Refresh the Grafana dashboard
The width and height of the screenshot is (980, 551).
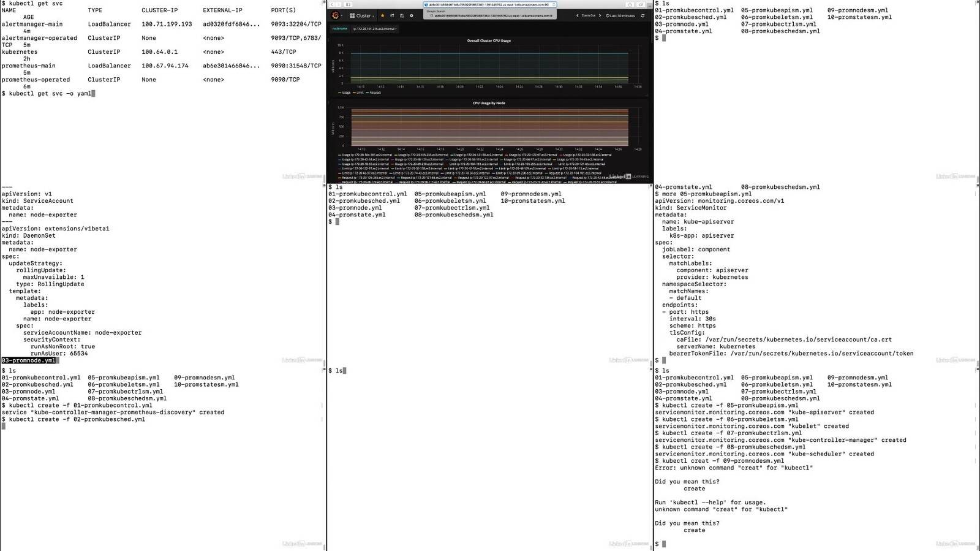tap(643, 15)
